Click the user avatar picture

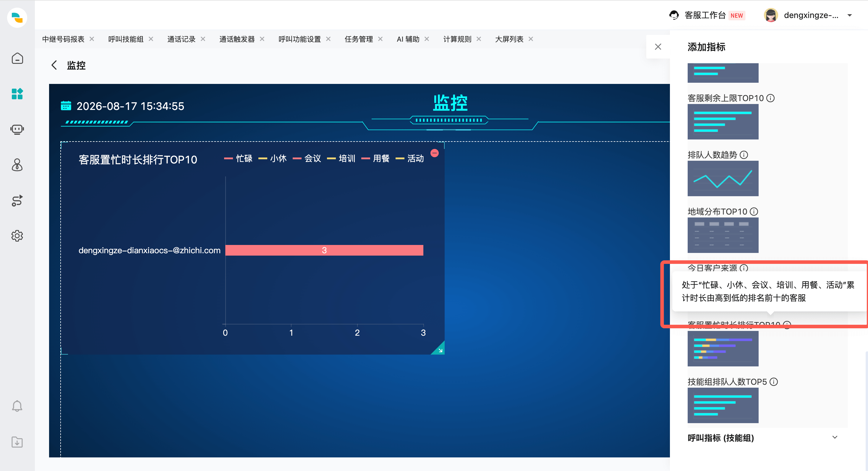coord(771,15)
